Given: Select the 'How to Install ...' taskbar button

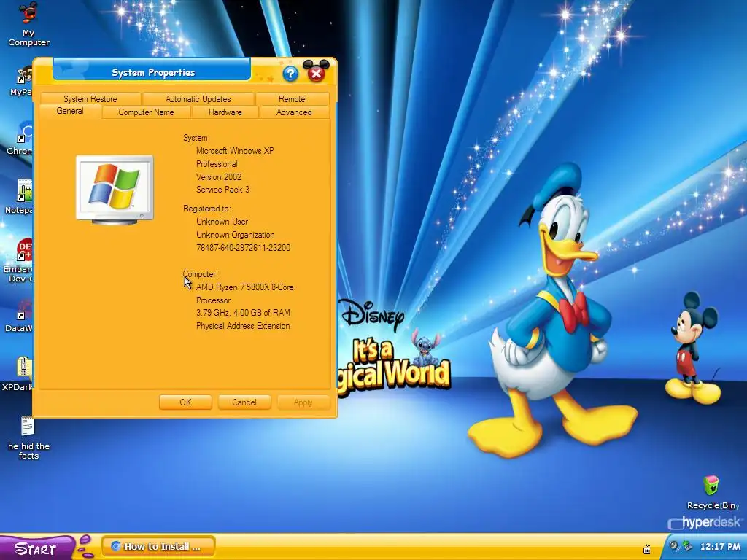Looking at the screenshot, I should pyautogui.click(x=158, y=547).
